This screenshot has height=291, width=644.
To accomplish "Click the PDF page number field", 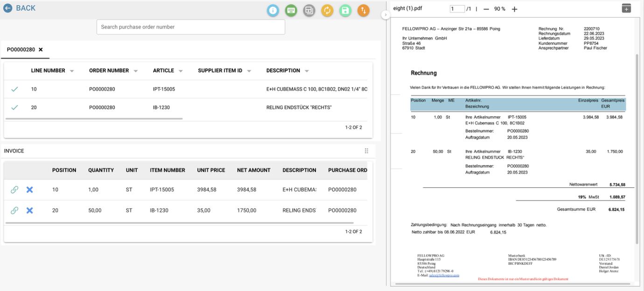I will (457, 9).
